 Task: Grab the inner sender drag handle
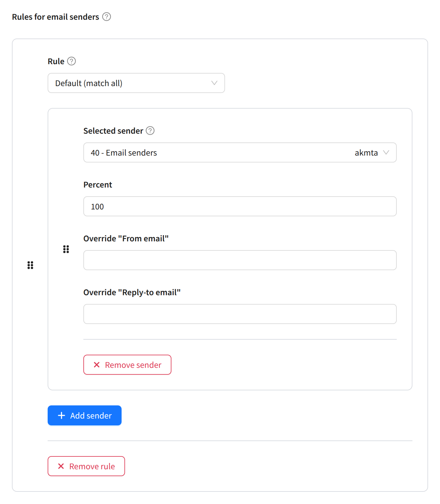tap(66, 249)
